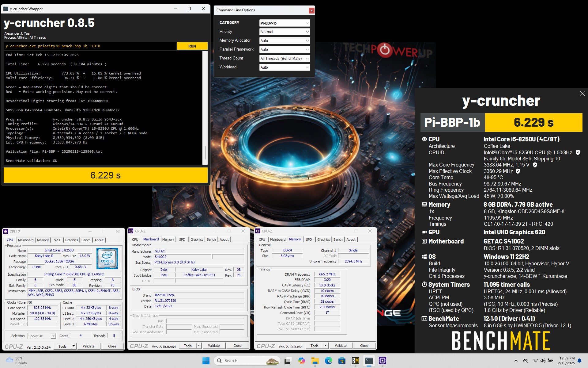Image resolution: width=588 pixels, height=368 pixels.
Task: Click the 'Pi-BBP-1b' label in BenchMate panel
Action: [x=452, y=122]
